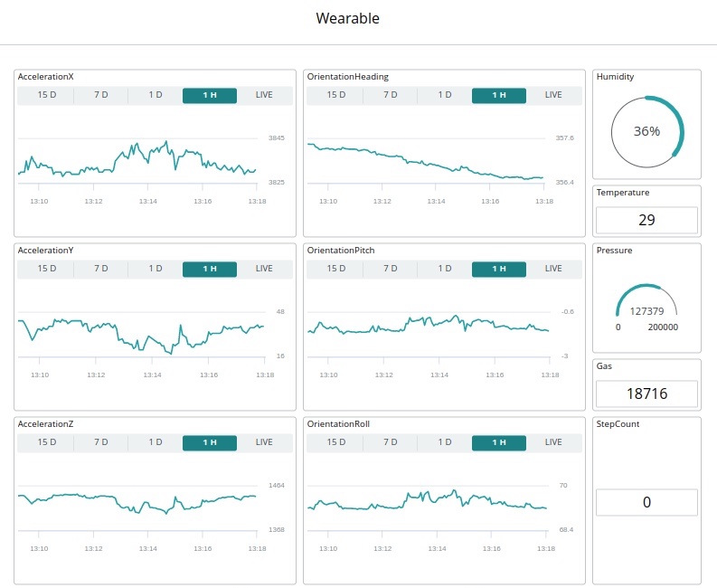
Task: Select 15 D range in AccelerationX widget
Action: coord(47,95)
